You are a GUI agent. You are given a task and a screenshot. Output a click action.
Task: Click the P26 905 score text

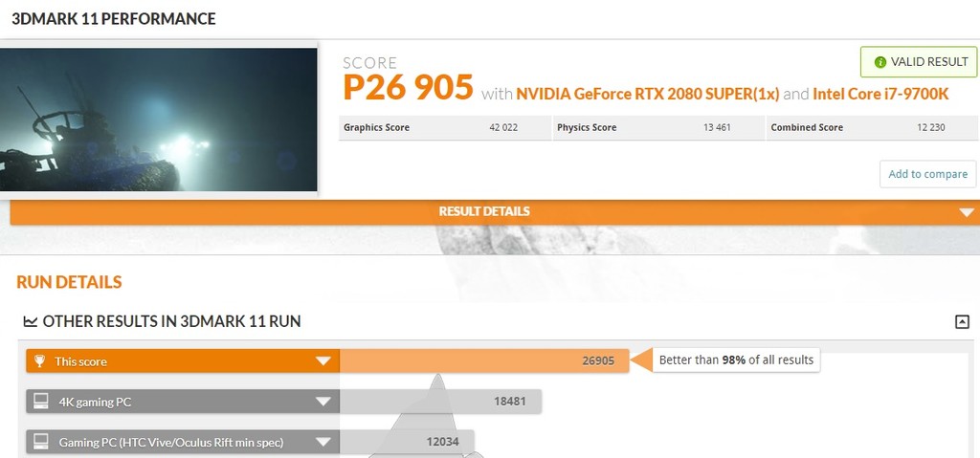[408, 87]
